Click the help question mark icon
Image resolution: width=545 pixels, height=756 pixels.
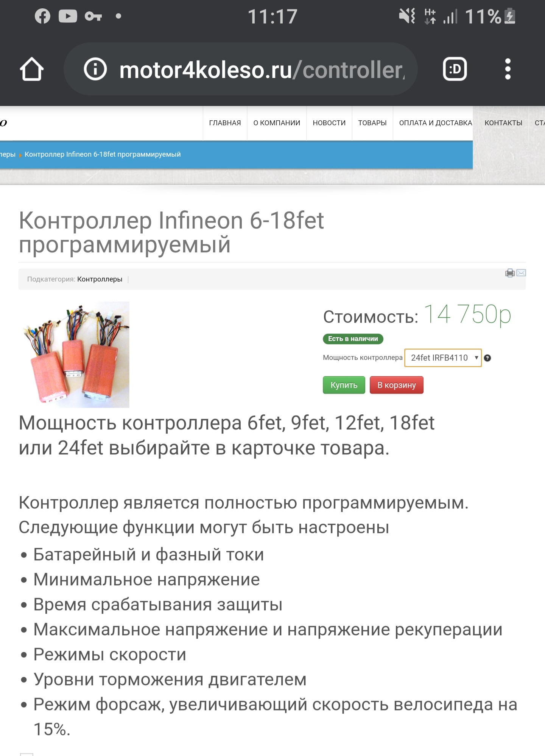(487, 358)
